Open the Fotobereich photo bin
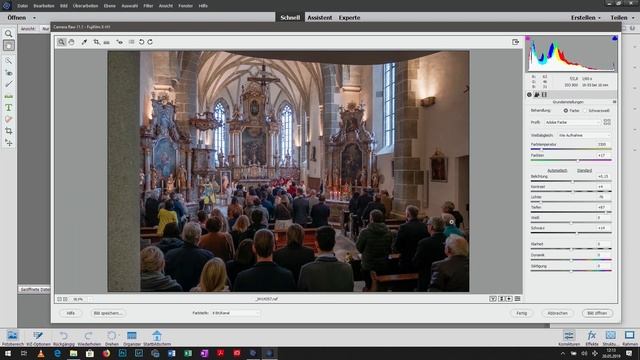This screenshot has width=640, height=360. [12, 338]
